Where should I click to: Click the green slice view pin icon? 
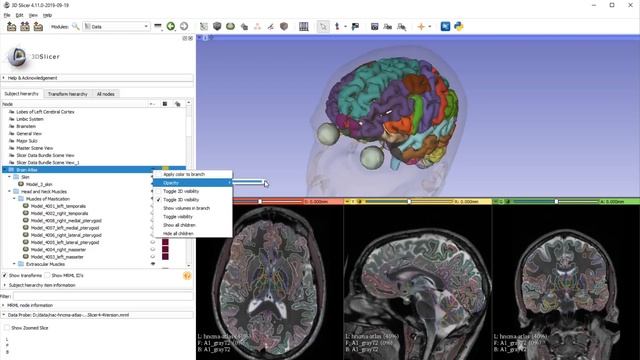coord(496,202)
